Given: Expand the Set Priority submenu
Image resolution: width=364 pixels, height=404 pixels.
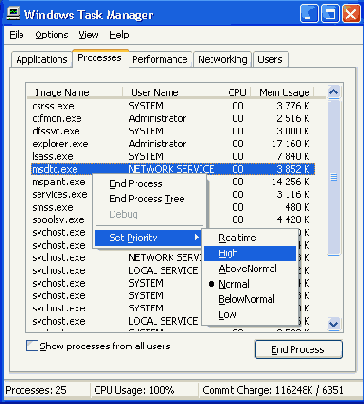Looking at the screenshot, I should (148, 238).
